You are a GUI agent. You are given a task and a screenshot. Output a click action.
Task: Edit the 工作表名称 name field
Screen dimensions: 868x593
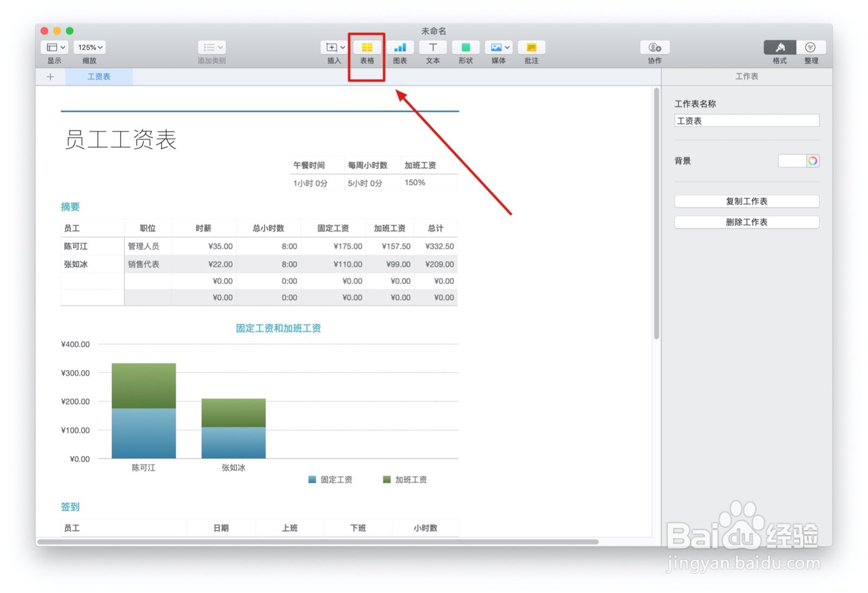click(746, 120)
